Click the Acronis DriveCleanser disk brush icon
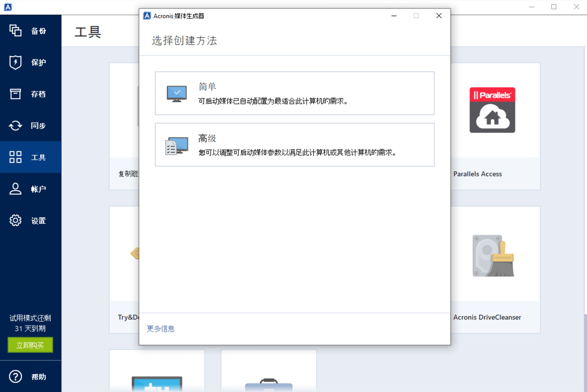 click(493, 255)
